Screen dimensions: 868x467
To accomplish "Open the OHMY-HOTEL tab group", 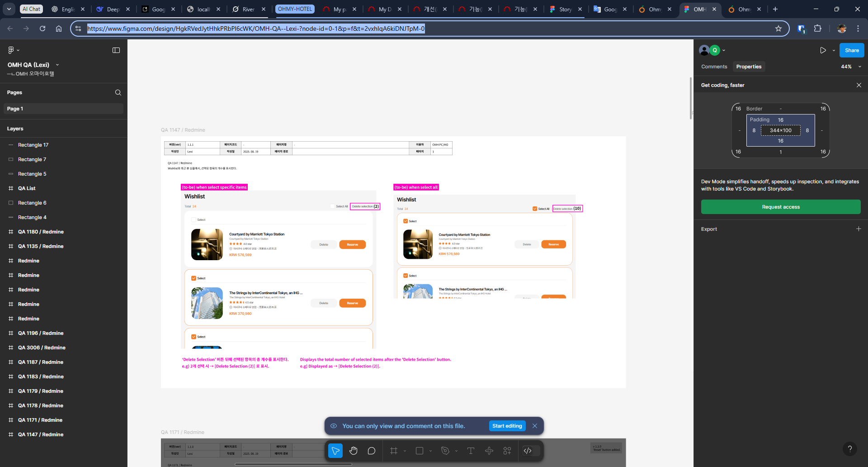I will point(295,9).
